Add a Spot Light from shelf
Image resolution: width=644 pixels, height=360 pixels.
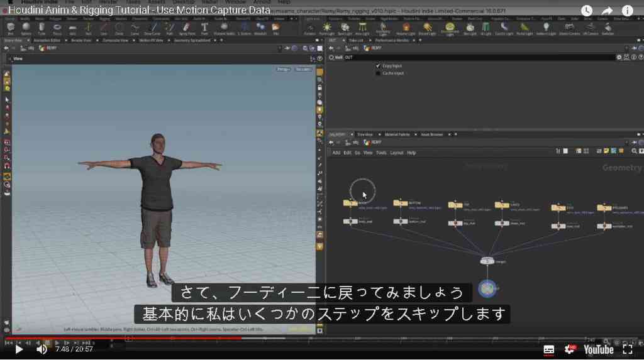point(345,29)
